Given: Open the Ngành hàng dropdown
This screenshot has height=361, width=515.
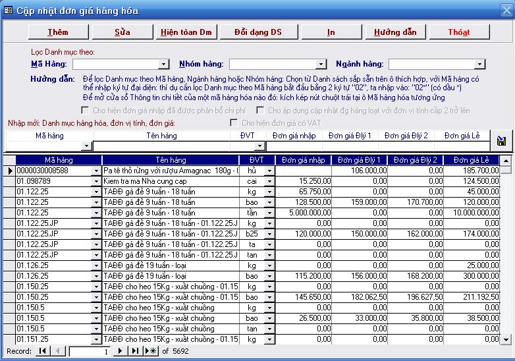Looking at the screenshot, I should [479, 64].
